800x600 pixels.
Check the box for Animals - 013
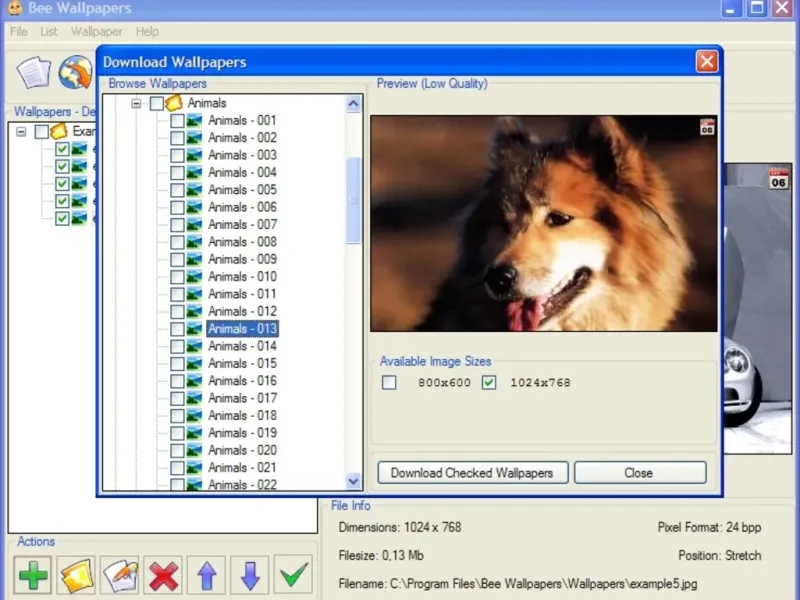[177, 329]
